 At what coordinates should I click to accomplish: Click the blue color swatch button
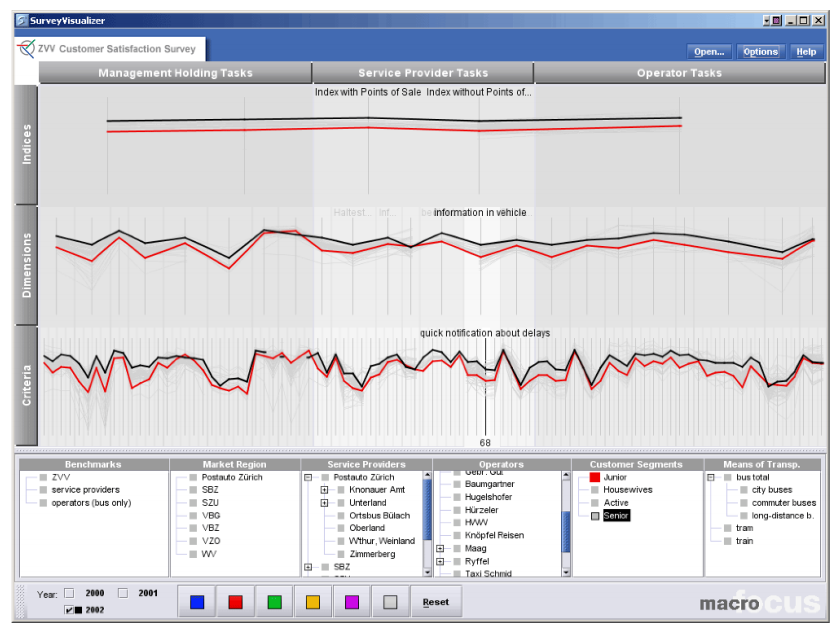tap(197, 602)
